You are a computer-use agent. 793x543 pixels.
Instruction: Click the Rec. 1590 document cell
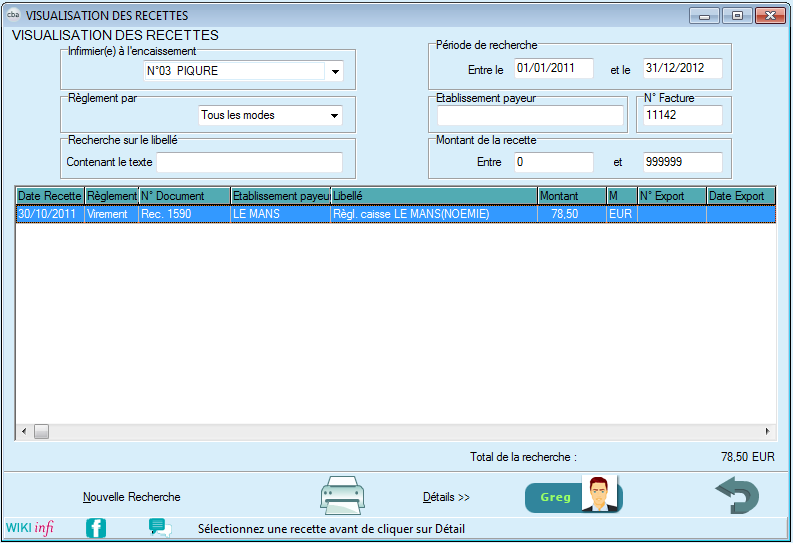[x=185, y=214]
